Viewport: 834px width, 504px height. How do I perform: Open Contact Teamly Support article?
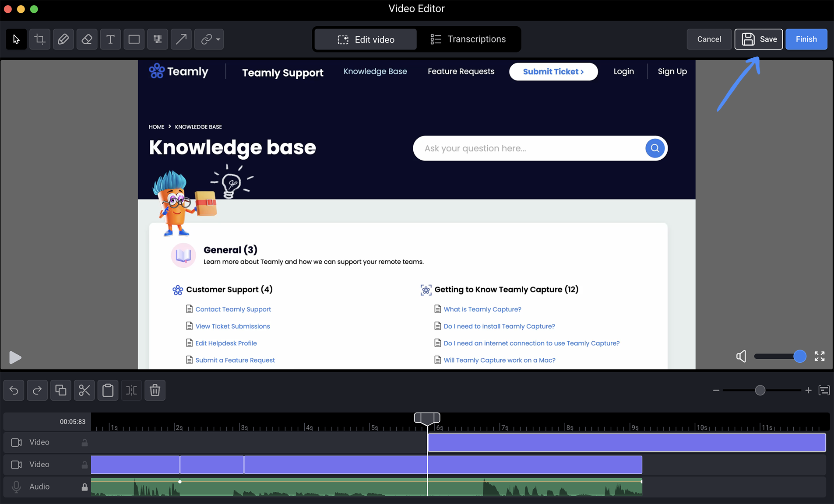tap(233, 309)
